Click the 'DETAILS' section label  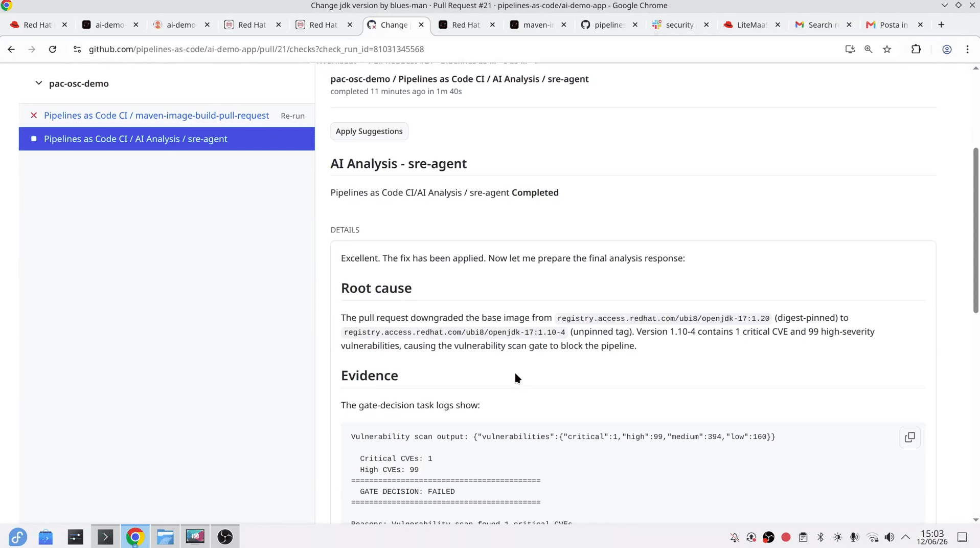pos(345,230)
